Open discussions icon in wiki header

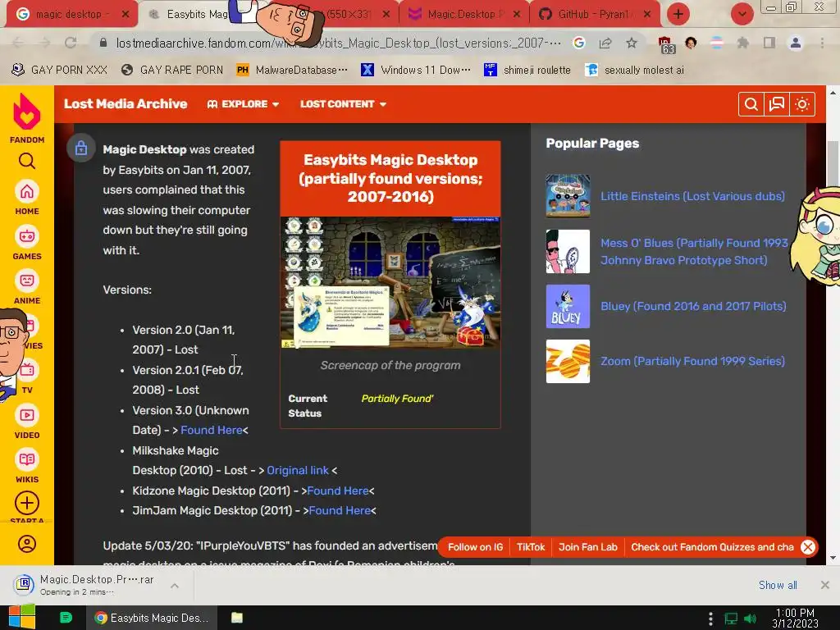[x=776, y=104]
